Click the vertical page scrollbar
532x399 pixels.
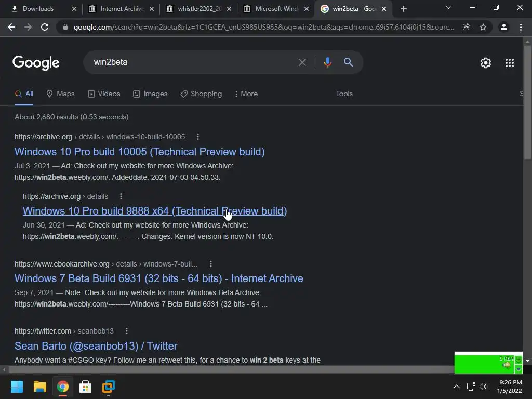pos(527,102)
